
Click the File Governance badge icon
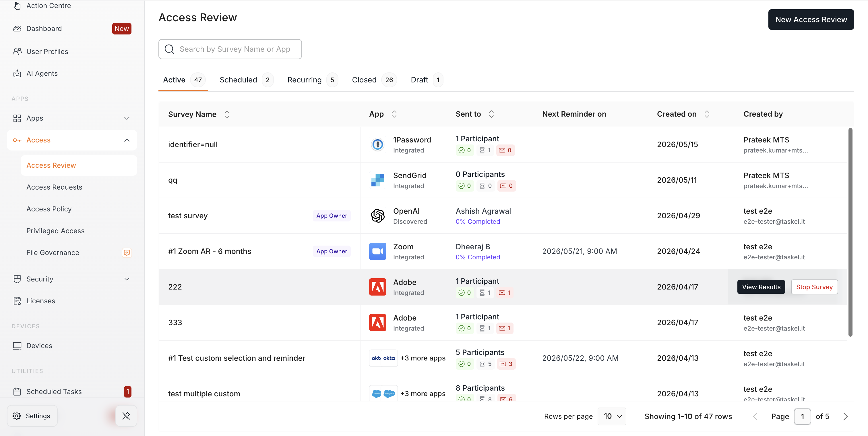pos(127,252)
